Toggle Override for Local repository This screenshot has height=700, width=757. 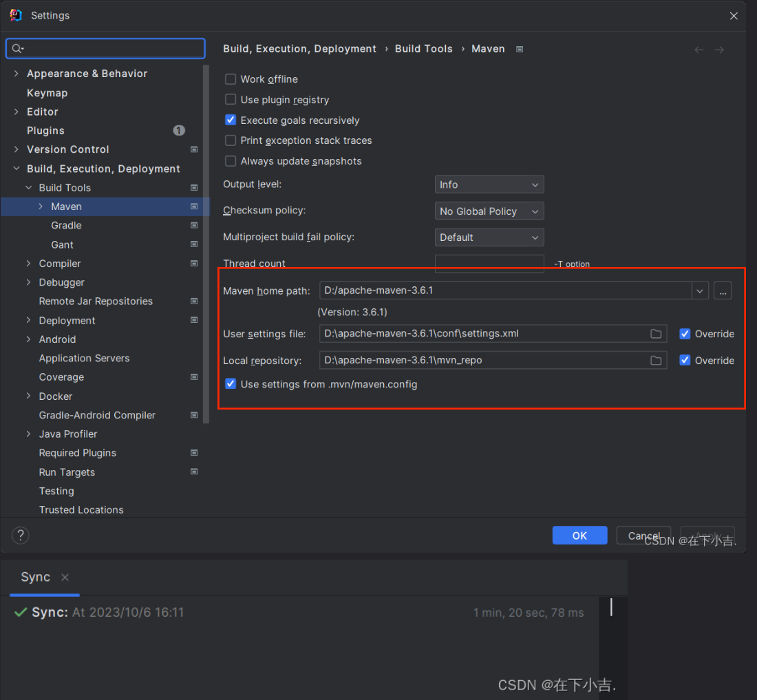click(685, 361)
